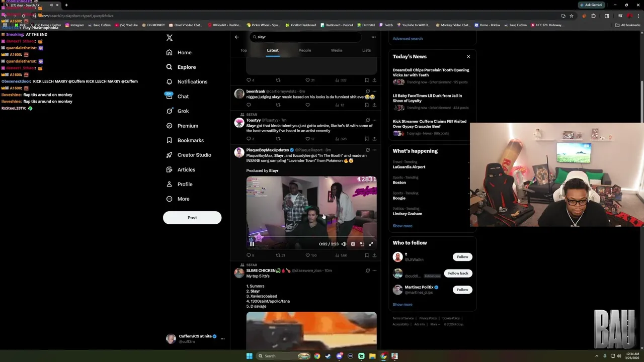Open Toastyy's profile avatar

[x=239, y=122]
